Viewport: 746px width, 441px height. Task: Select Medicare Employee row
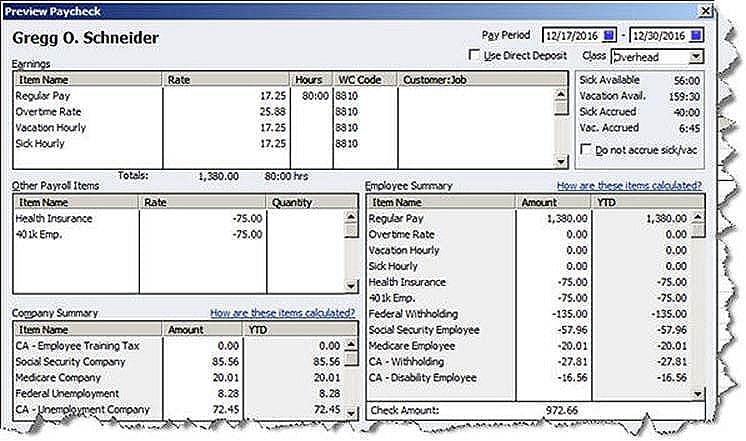(529, 346)
